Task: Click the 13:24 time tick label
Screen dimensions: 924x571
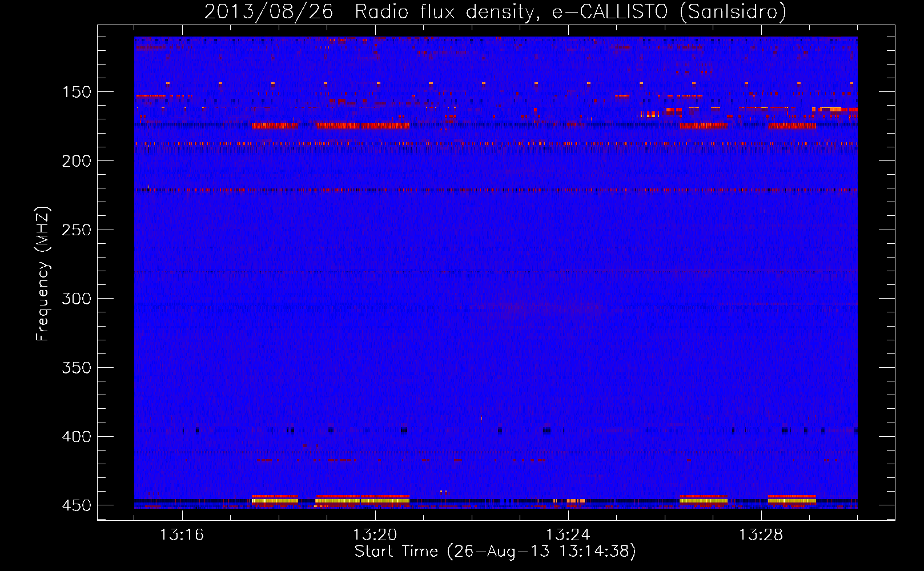Action: [568, 535]
